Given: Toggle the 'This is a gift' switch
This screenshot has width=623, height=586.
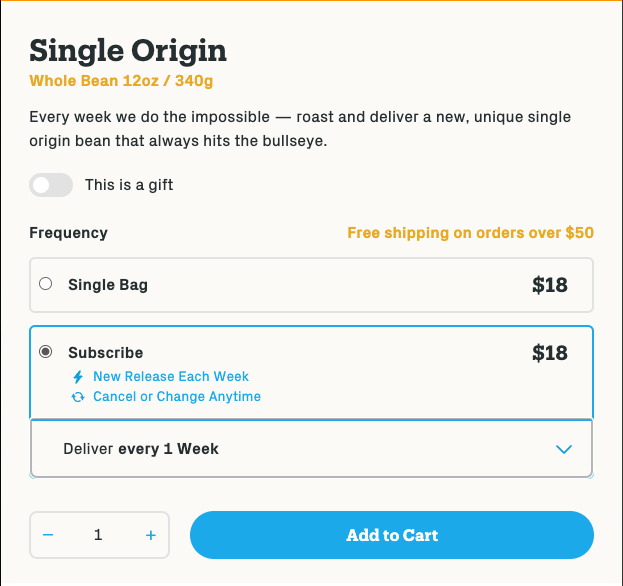Looking at the screenshot, I should (51, 185).
